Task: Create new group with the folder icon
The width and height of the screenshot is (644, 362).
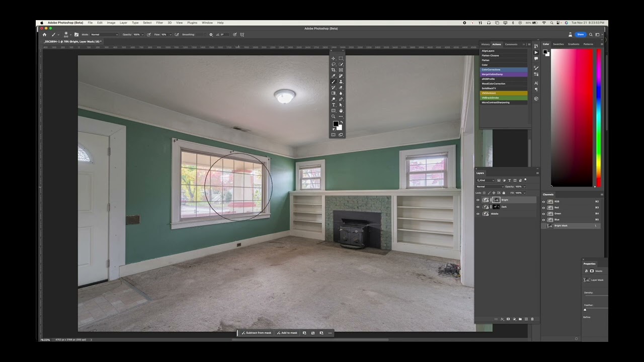Action: click(520, 319)
